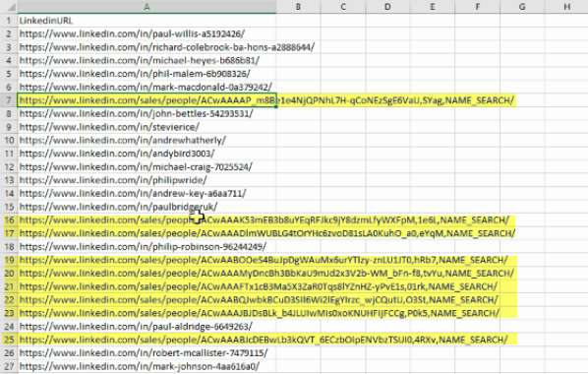
Task: Select row 1 via its row header
Action: (9, 21)
